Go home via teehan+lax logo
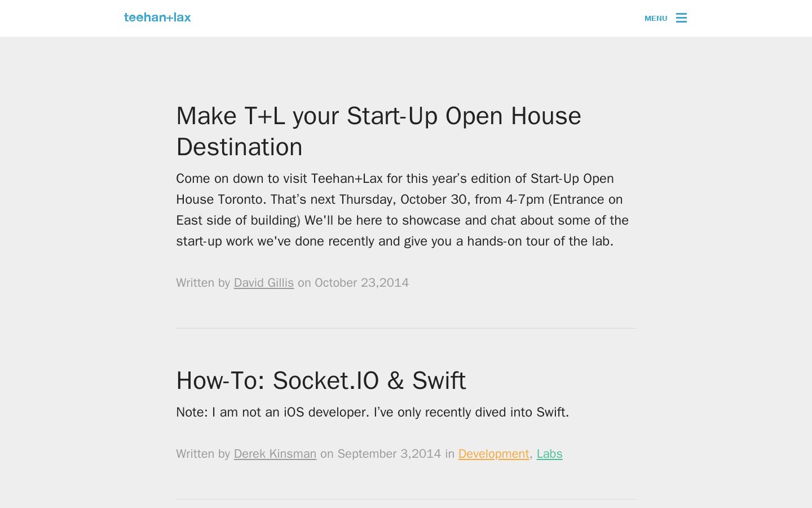This screenshot has width=812, height=508. [x=157, y=17]
